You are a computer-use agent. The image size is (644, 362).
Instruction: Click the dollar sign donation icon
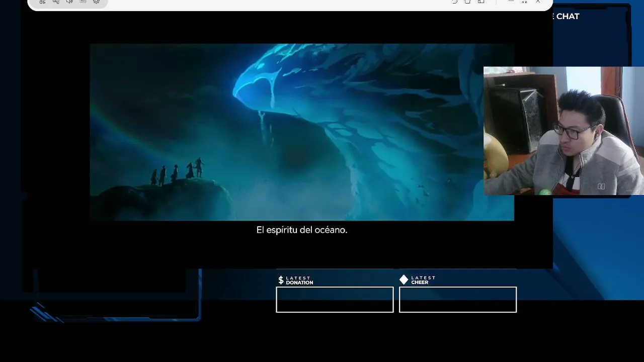tap(281, 280)
